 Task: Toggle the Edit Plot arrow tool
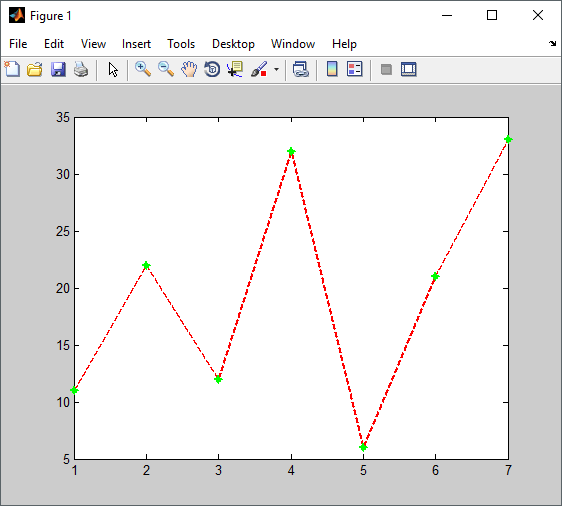point(113,69)
